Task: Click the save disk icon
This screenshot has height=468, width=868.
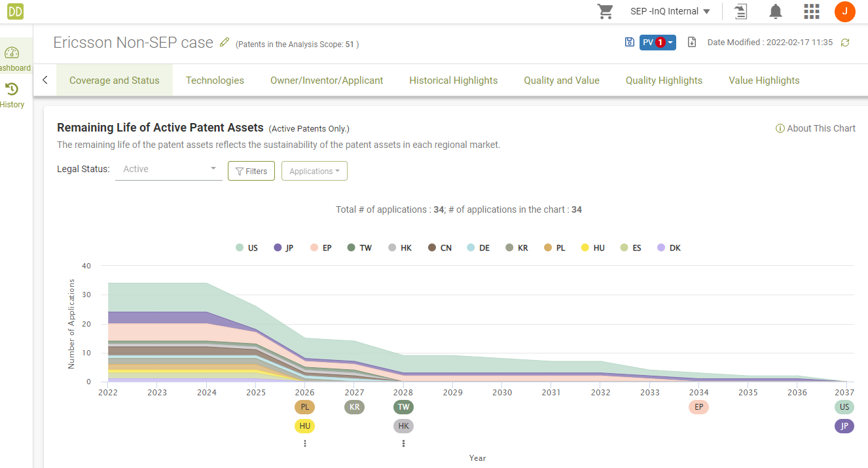Action: click(629, 42)
